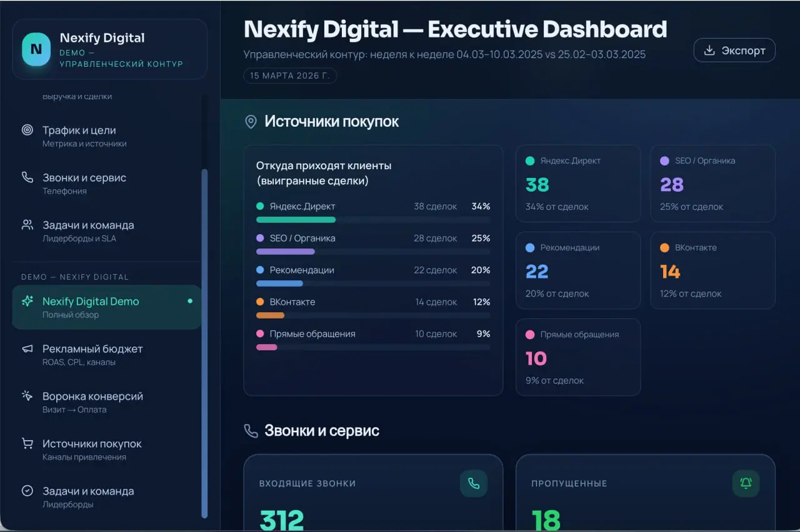
Task: Click the orange dot on ВКонтакте card
Action: pos(664,247)
